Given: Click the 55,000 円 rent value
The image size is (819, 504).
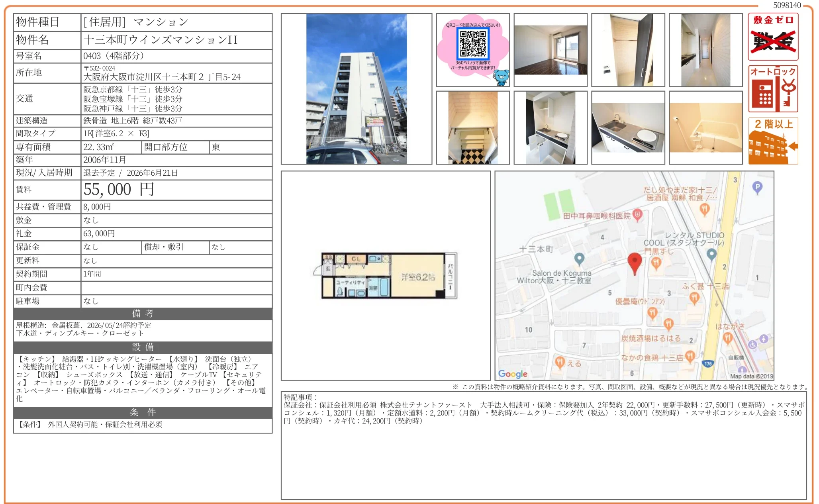Looking at the screenshot, I should pos(119,190).
